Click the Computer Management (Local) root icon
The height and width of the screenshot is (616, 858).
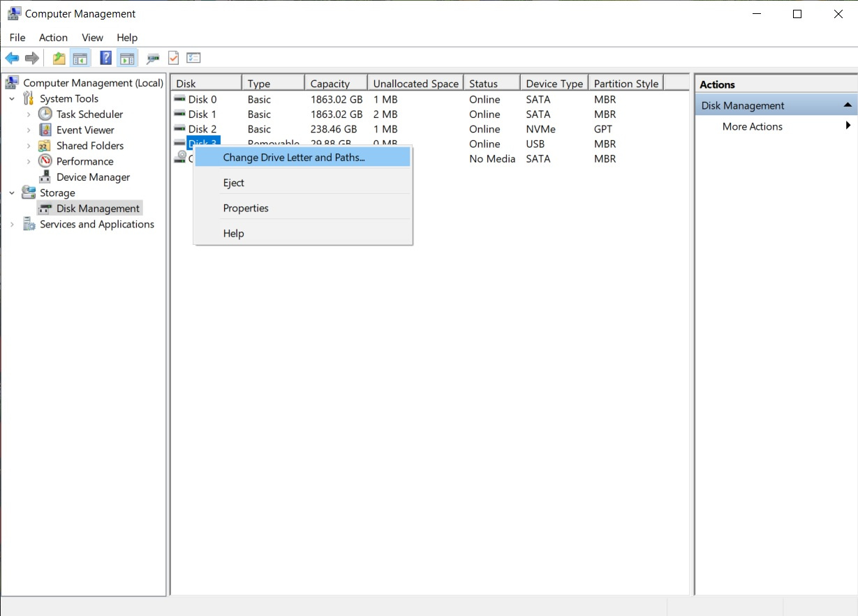[12, 82]
